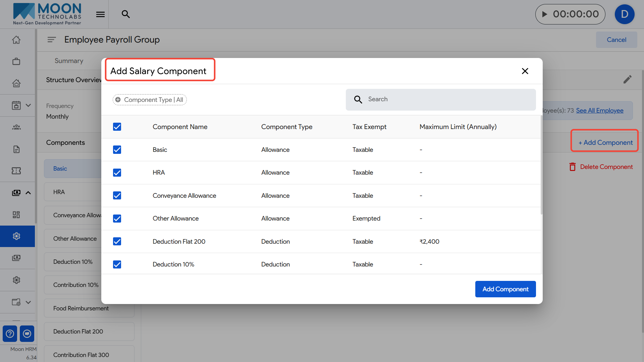Click the team people icon in the sidebar

16,127
